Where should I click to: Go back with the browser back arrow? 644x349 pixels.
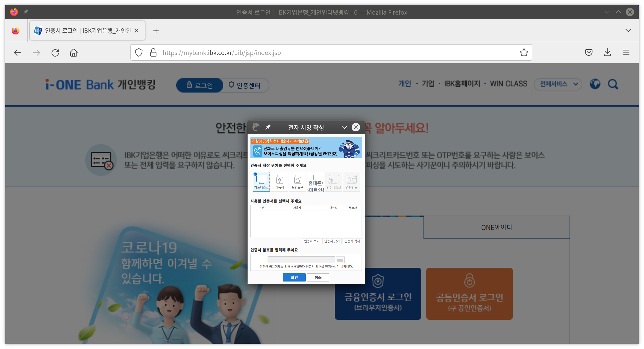tap(18, 53)
